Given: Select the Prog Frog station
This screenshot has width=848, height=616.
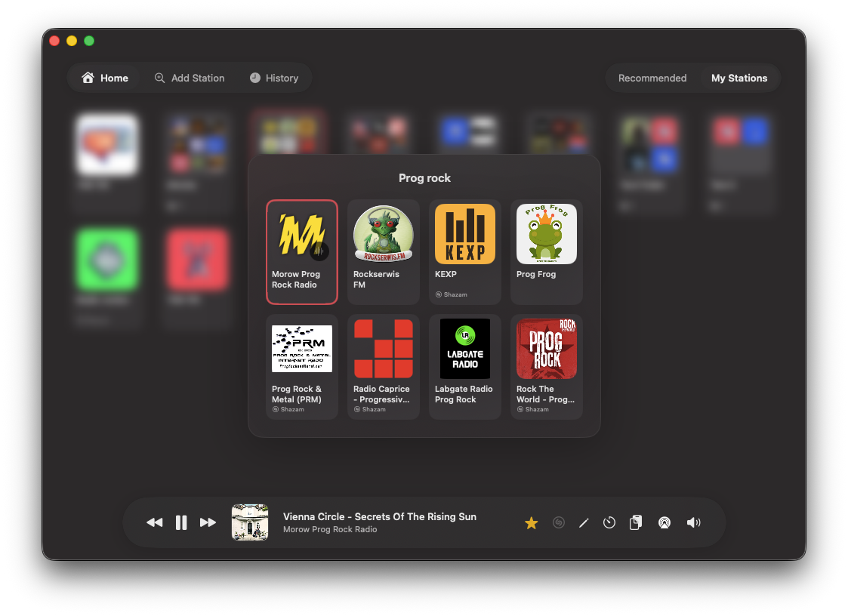Looking at the screenshot, I should click(547, 252).
